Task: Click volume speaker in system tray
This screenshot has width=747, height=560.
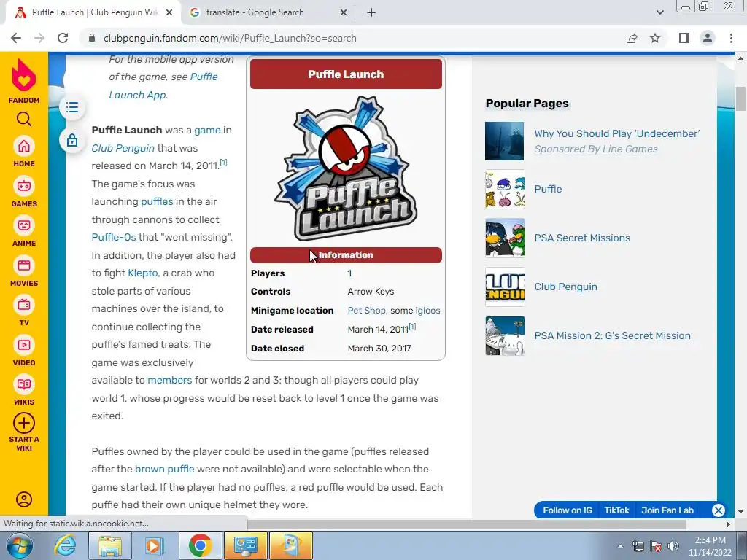Action: tap(673, 546)
